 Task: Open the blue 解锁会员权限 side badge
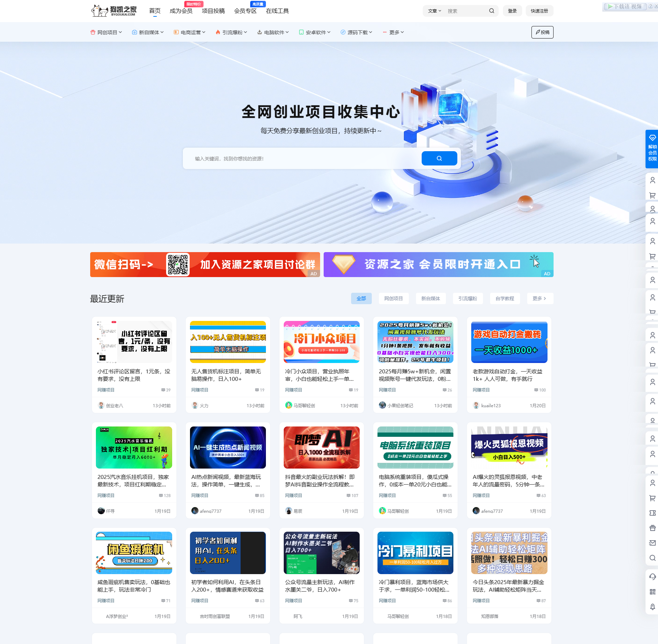coord(652,149)
